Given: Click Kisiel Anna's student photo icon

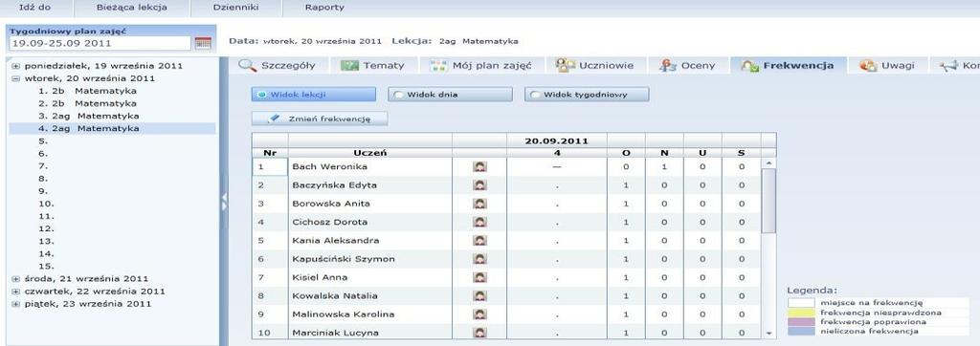Looking at the screenshot, I should click(479, 277).
